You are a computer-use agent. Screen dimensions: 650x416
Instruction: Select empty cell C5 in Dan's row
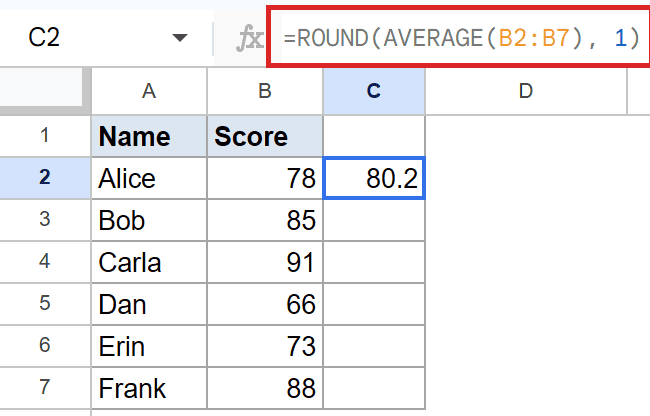(x=374, y=304)
